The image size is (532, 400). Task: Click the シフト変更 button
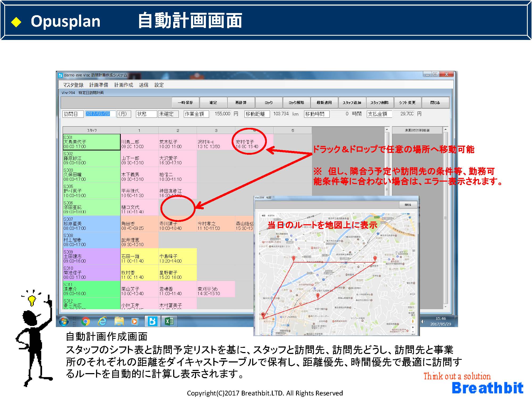click(x=407, y=103)
